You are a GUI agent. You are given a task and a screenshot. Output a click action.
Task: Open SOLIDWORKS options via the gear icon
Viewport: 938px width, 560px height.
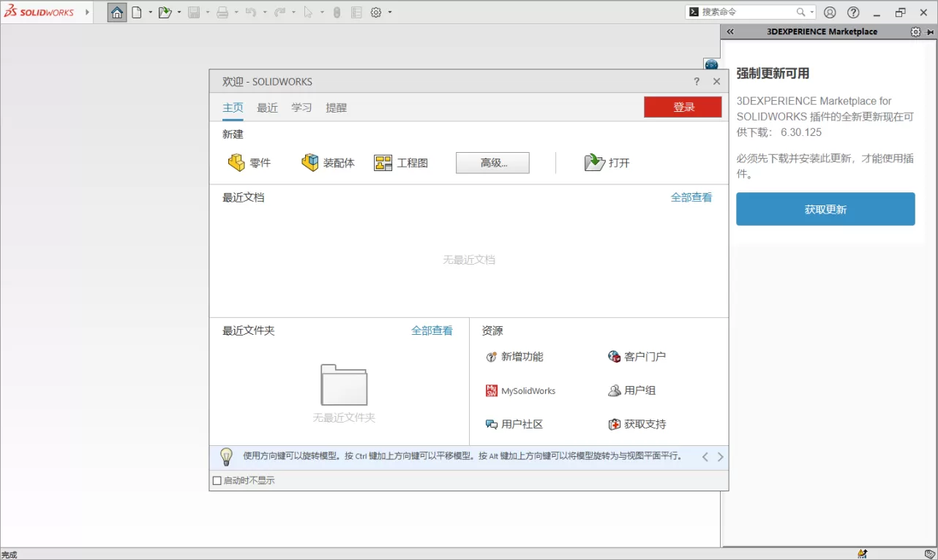[x=376, y=12]
